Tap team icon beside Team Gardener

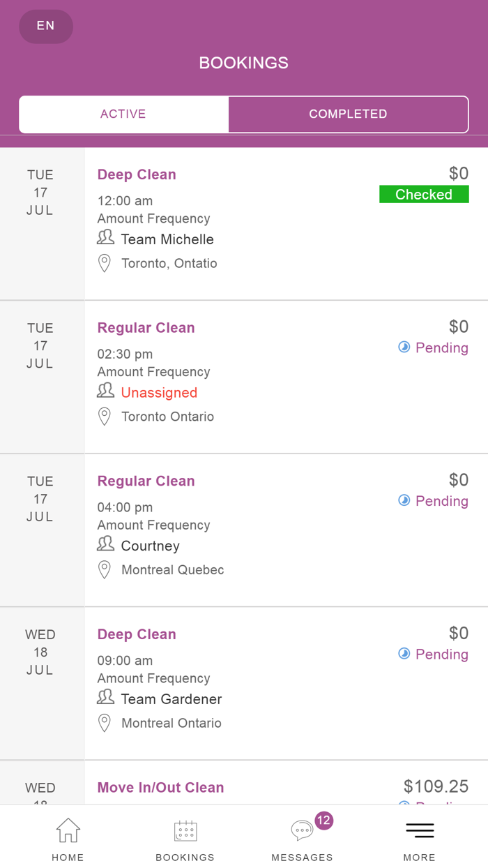[x=105, y=697]
